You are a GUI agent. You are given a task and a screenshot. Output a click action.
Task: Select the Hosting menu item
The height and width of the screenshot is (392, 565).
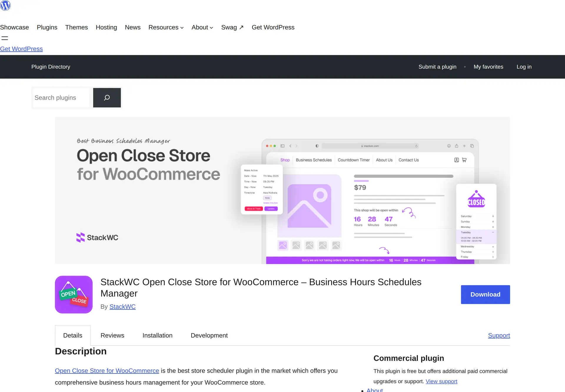106,27
